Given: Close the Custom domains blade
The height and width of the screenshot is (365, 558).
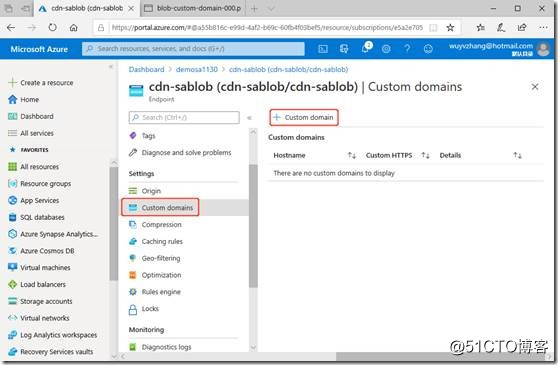Looking at the screenshot, I should 535,86.
